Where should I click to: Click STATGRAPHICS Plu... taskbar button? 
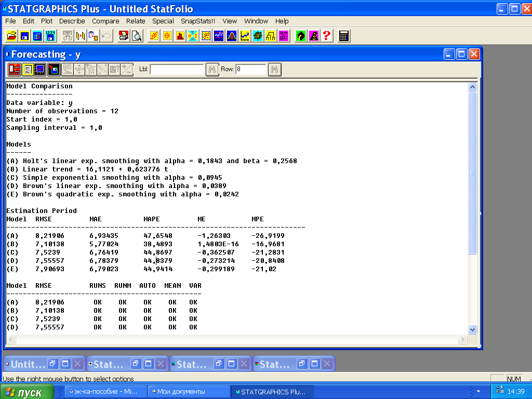coord(272,392)
